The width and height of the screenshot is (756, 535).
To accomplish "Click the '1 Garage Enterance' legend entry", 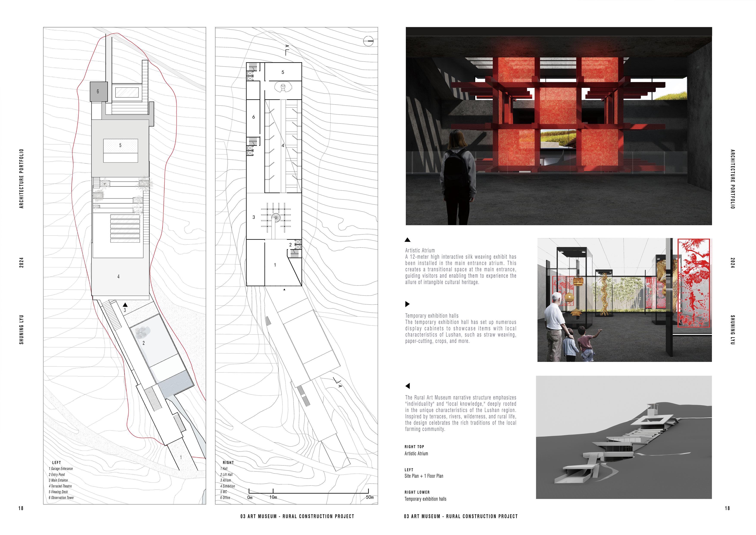I will point(61,468).
